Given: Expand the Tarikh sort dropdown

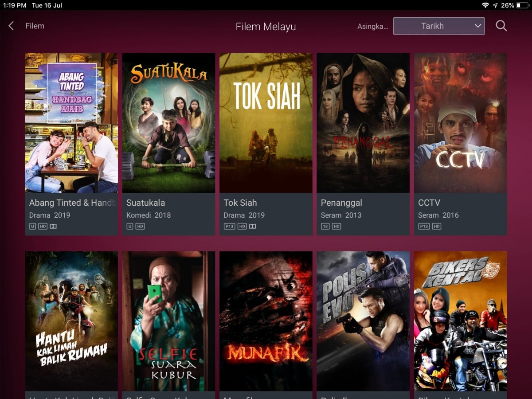Looking at the screenshot, I should 439,26.
